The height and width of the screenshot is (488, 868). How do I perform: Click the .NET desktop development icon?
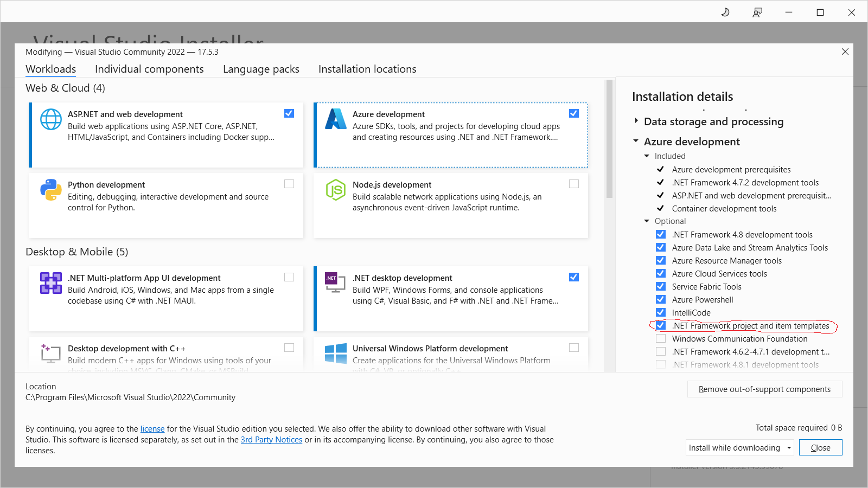pyautogui.click(x=335, y=282)
